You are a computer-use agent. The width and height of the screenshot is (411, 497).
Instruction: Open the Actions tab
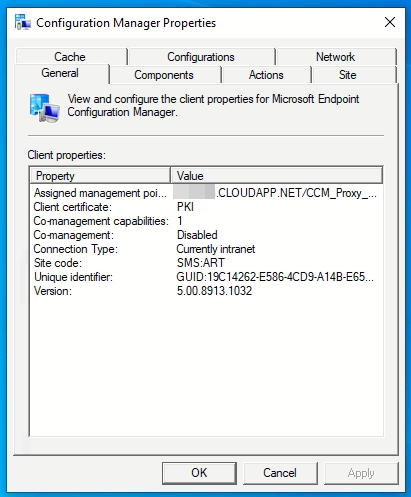coord(266,75)
